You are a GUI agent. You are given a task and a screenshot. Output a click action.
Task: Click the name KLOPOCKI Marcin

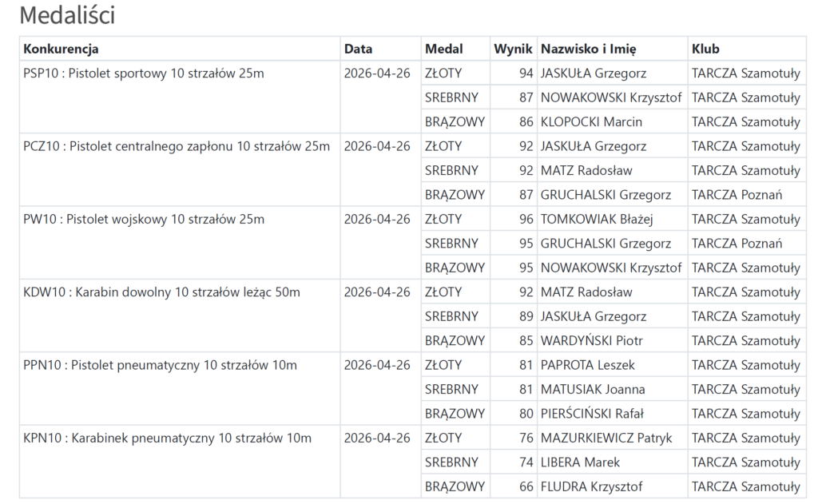pos(591,122)
